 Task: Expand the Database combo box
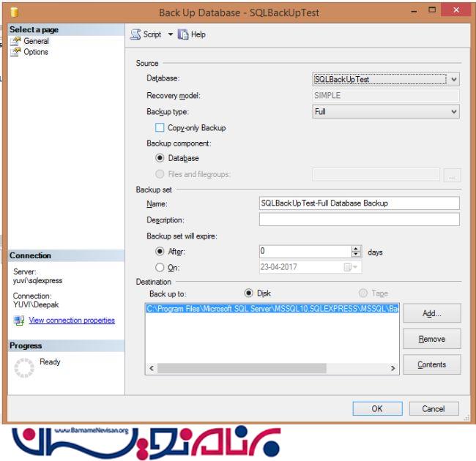click(x=454, y=79)
